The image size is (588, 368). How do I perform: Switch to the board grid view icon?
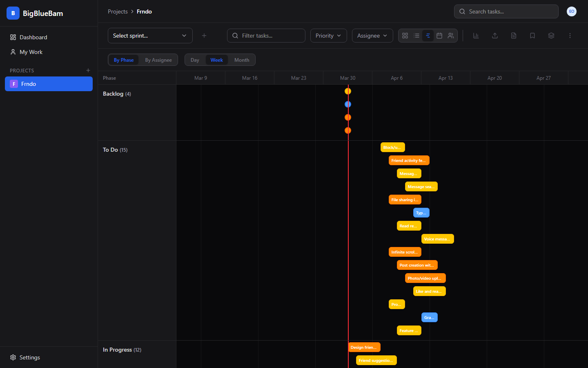[405, 36]
